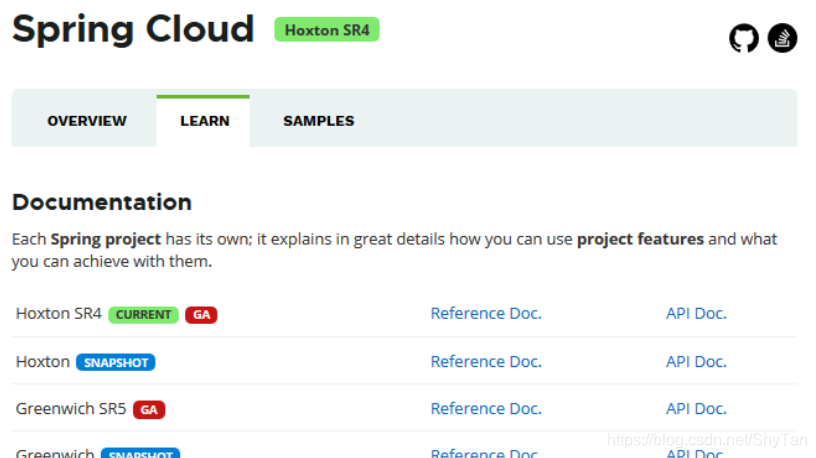Open Reference Doc. for Hoxton snapshot
Image resolution: width=816 pixels, height=458 pixels.
[486, 361]
